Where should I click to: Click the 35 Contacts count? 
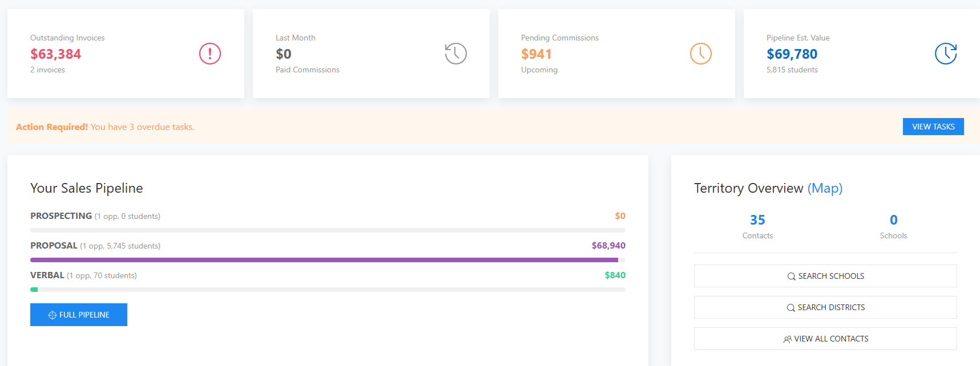click(x=757, y=220)
